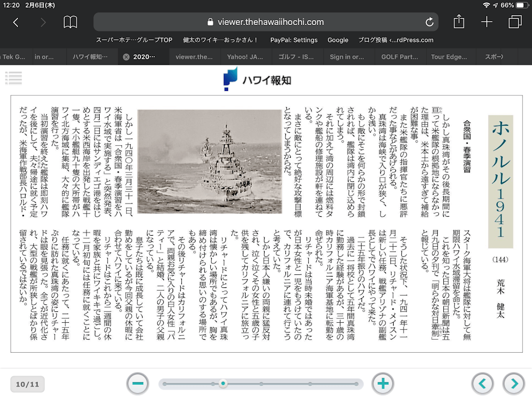
Task: Open the Google bookmark link
Action: [x=338, y=40]
